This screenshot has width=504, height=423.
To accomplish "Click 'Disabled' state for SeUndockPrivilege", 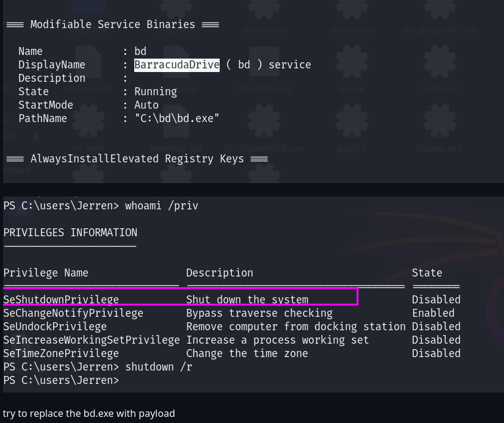I will click(436, 327).
